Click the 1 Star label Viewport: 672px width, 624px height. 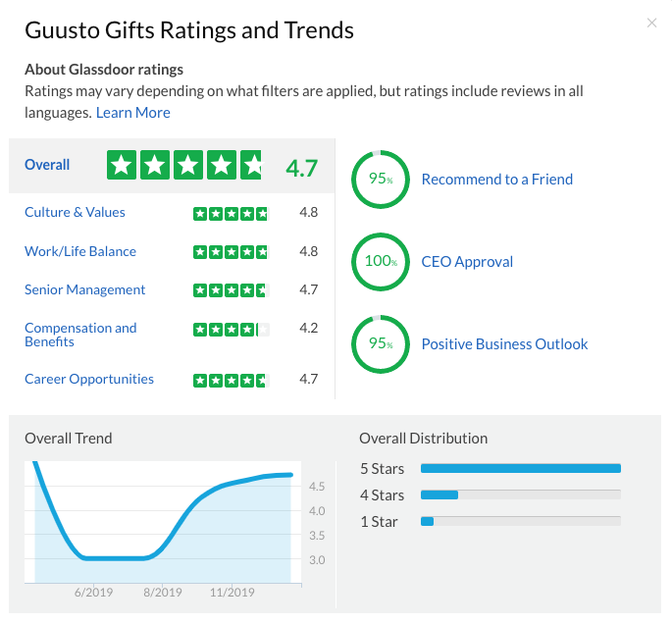(380, 522)
